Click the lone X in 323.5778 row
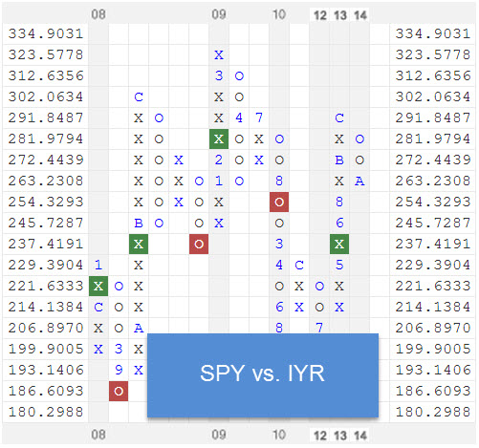Screen dimensions: 479x448 coord(219,55)
